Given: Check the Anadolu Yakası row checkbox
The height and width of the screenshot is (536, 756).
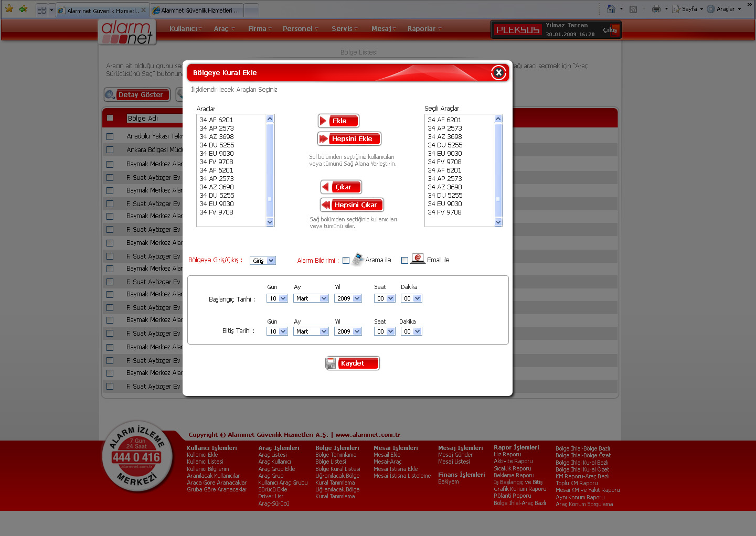Looking at the screenshot, I should [110, 136].
